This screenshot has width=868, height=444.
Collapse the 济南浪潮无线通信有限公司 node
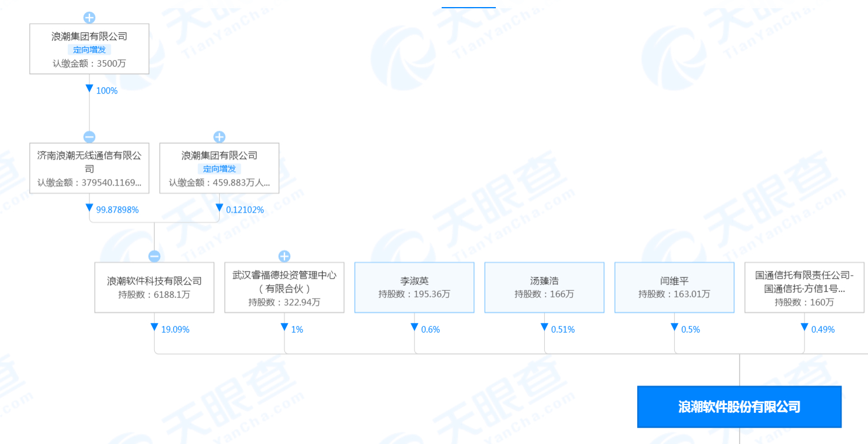coord(89,136)
